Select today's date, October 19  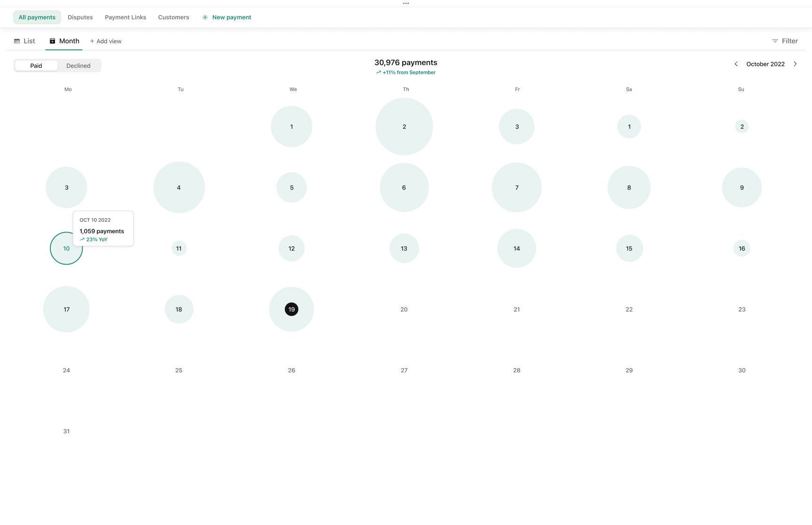coord(291,309)
